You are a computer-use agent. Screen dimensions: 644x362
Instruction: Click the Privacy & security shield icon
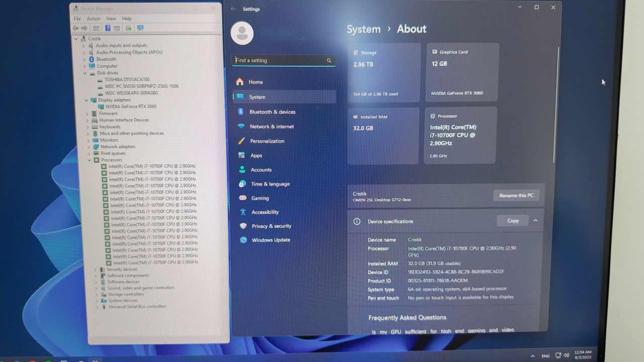point(244,226)
